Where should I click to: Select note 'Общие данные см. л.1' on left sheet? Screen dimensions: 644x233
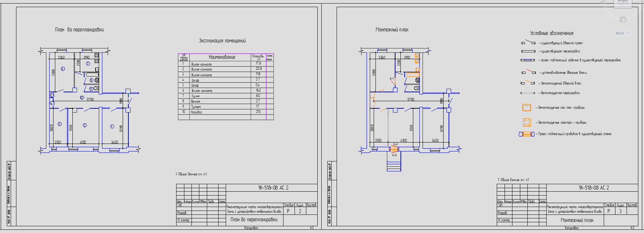point(191,174)
